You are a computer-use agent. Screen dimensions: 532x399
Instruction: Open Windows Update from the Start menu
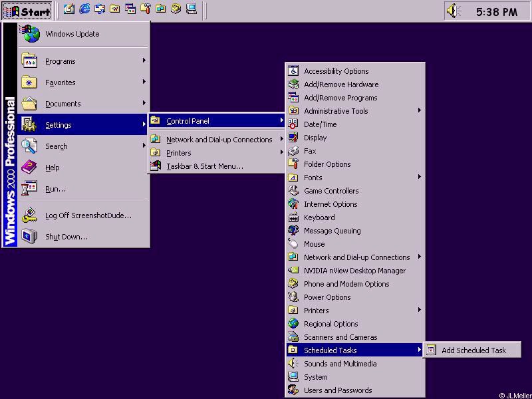(84, 34)
